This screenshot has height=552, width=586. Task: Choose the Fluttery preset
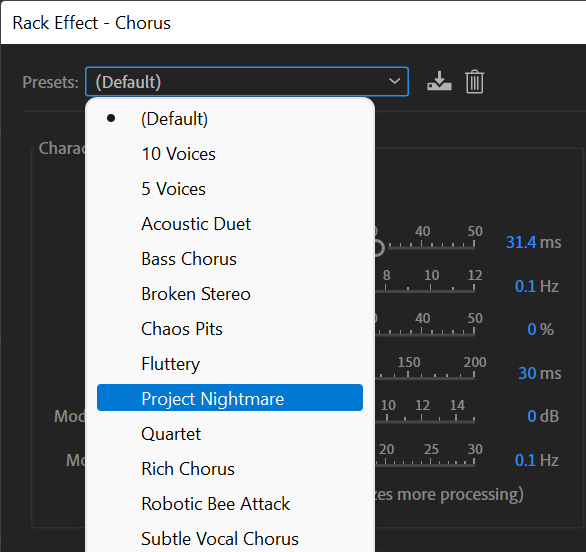coord(230,364)
